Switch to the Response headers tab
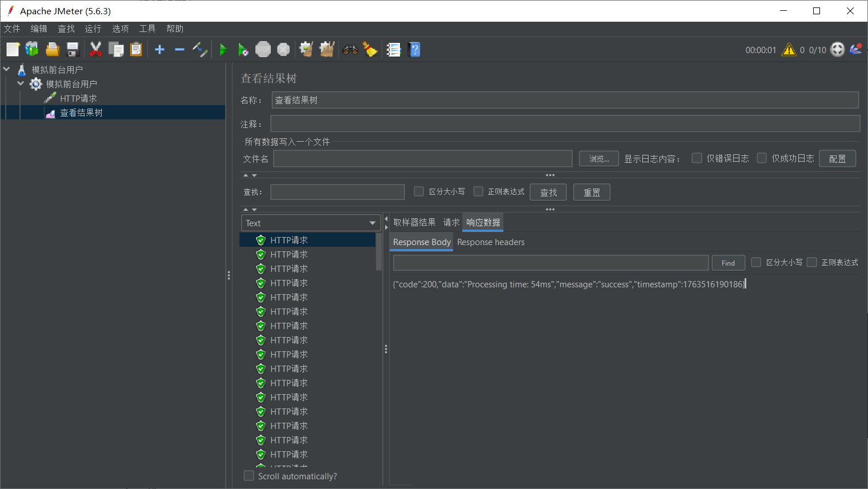This screenshot has height=489, width=868. [x=490, y=242]
